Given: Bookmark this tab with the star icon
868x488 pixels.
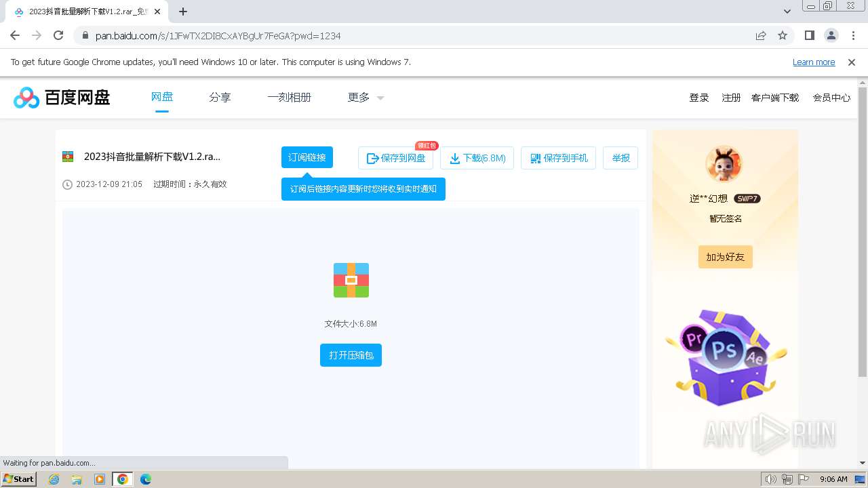Looking at the screenshot, I should click(x=783, y=35).
